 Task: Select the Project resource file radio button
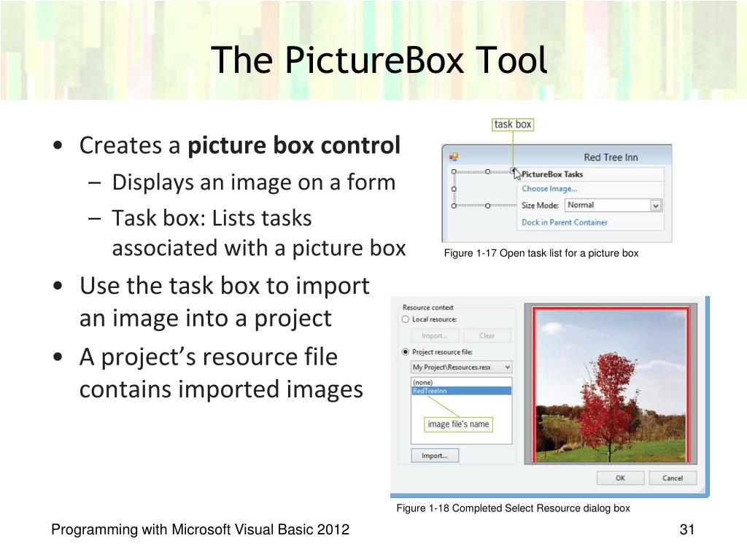[406, 352]
